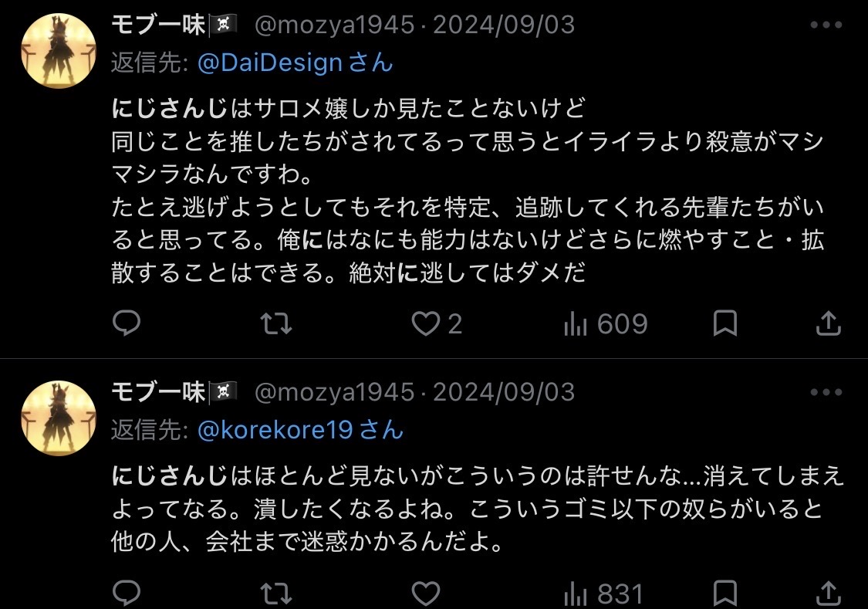The width and height of the screenshot is (868, 609).
Task: Reply to the first tweet mentioning @DaiDesign
Action: tap(127, 323)
